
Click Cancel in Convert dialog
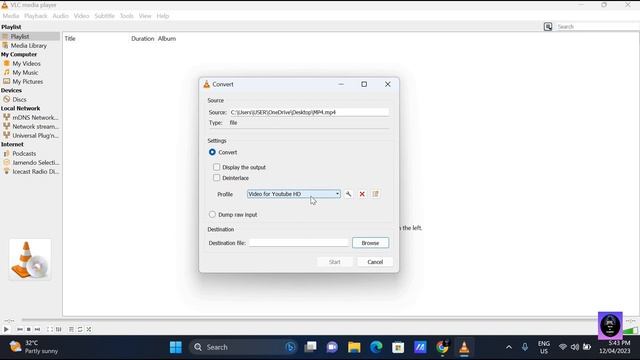coord(375,262)
